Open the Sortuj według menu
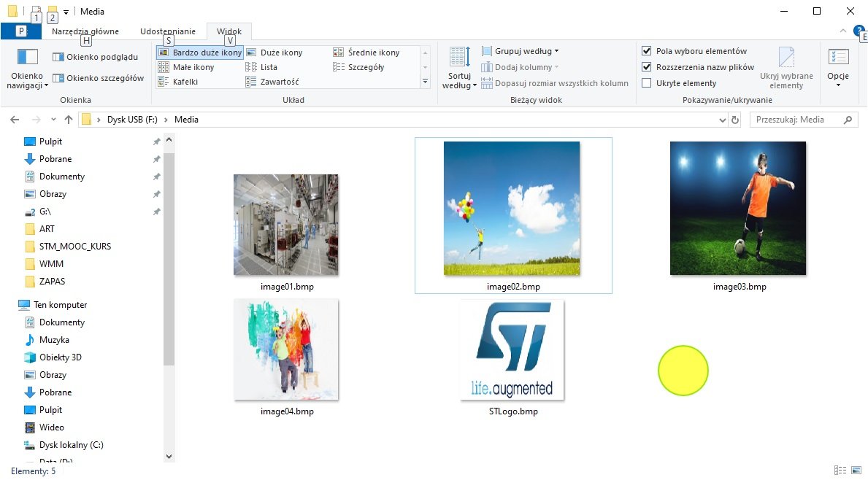The image size is (868, 480). tap(459, 69)
